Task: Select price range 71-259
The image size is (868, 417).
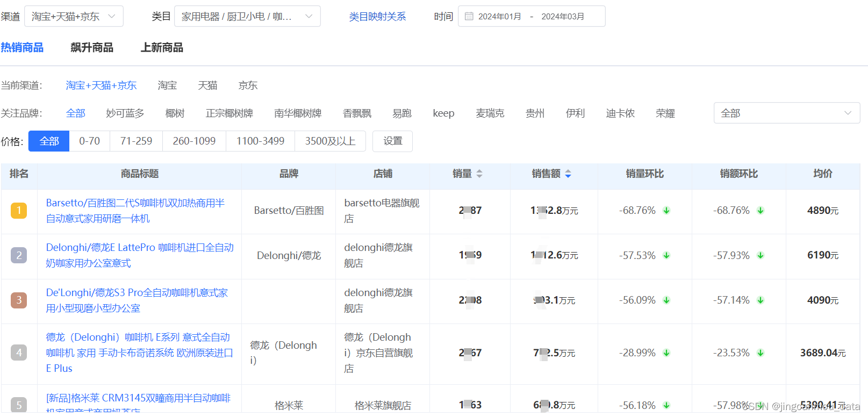Action: 137,141
